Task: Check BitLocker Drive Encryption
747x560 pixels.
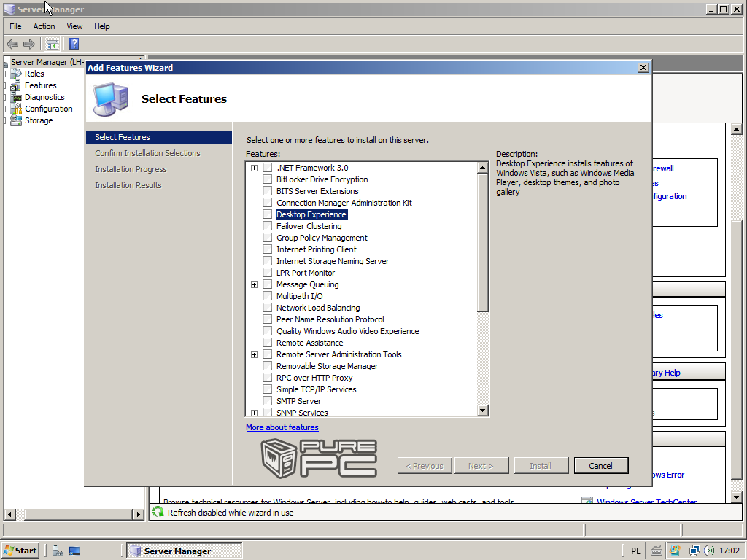Action: point(268,179)
